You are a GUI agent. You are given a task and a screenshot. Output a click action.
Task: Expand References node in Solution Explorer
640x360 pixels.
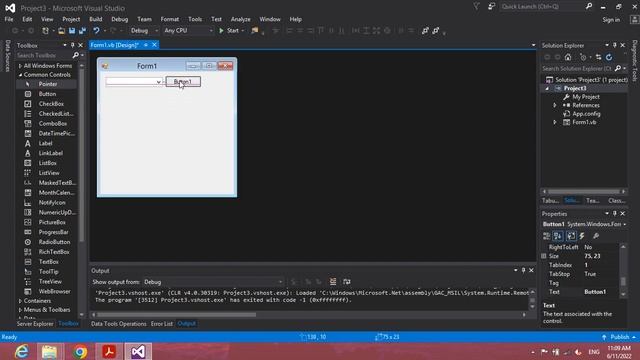pos(555,105)
